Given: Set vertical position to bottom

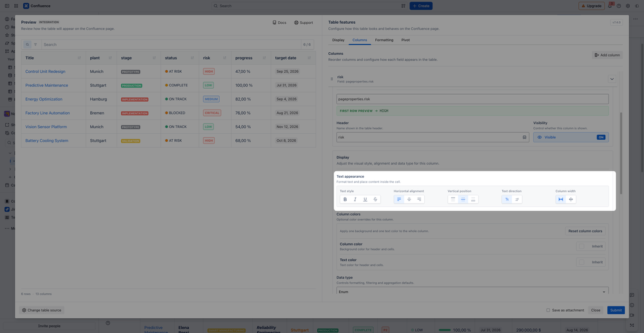Looking at the screenshot, I should [x=473, y=200].
